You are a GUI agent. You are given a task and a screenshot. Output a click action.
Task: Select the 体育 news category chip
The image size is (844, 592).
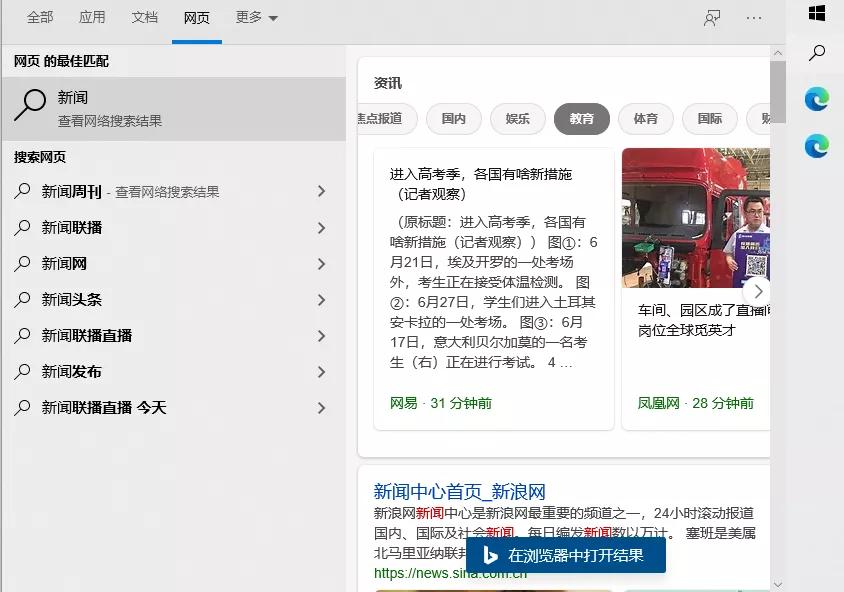click(x=646, y=118)
